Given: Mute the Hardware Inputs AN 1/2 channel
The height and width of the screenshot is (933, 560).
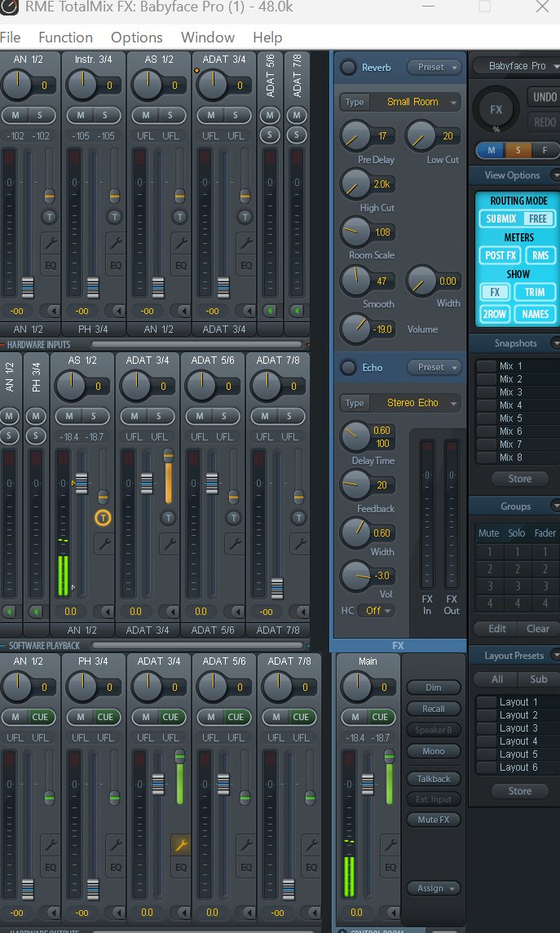Looking at the screenshot, I should click(x=16, y=115).
